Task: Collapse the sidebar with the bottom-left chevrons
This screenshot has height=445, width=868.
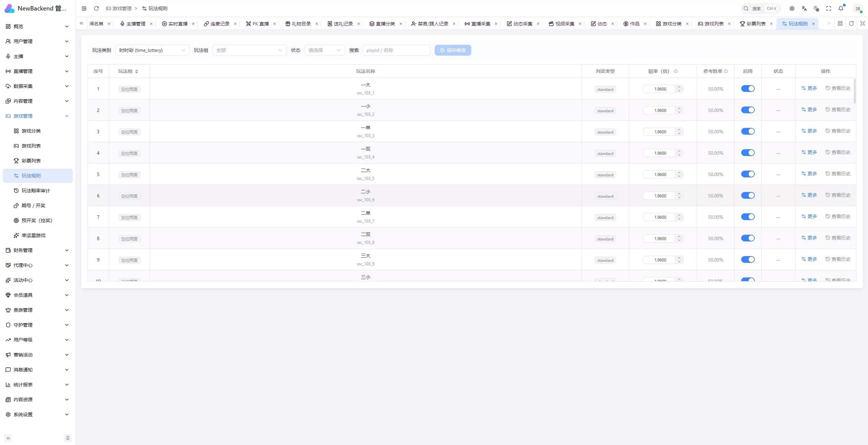Action: 8,438
